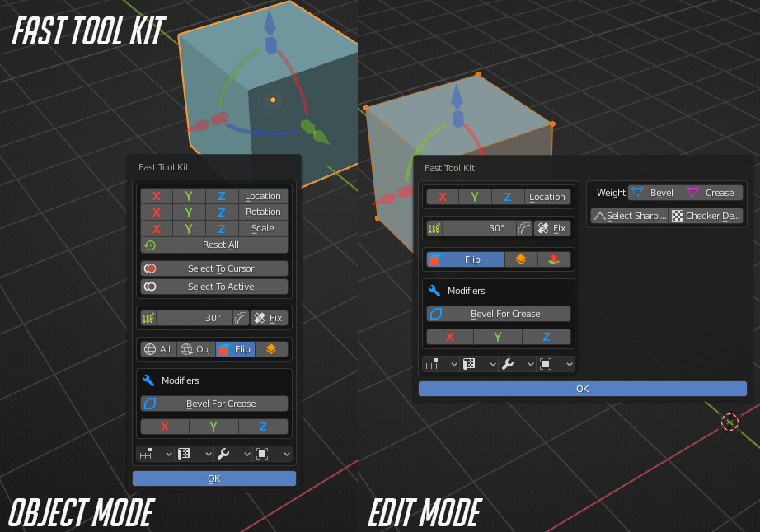Adjust 30° angle slider in Object Mode panel

[x=195, y=318]
